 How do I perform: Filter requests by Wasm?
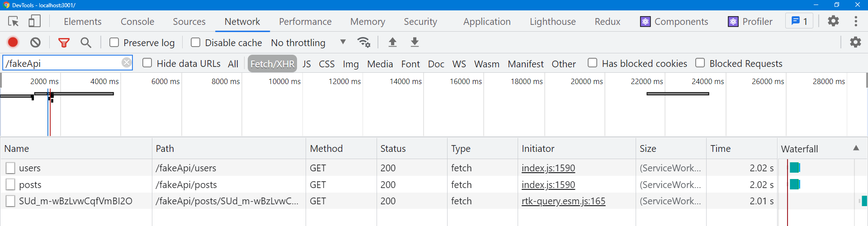pyautogui.click(x=486, y=64)
